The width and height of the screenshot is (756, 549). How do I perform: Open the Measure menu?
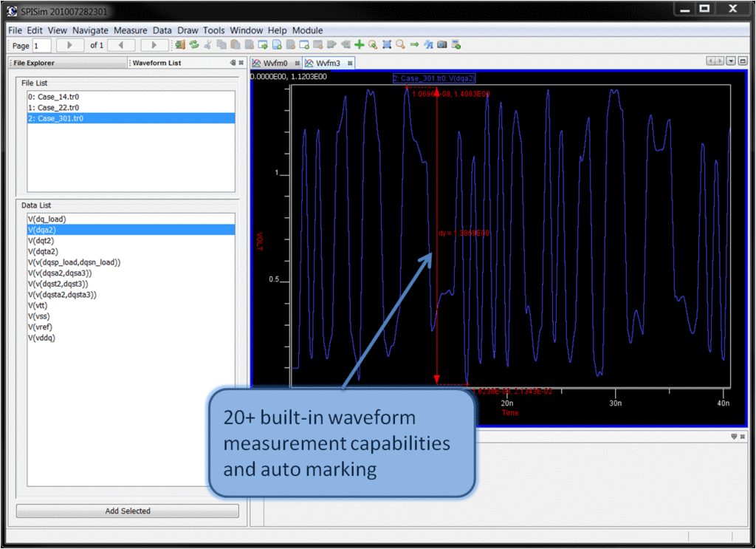(130, 30)
